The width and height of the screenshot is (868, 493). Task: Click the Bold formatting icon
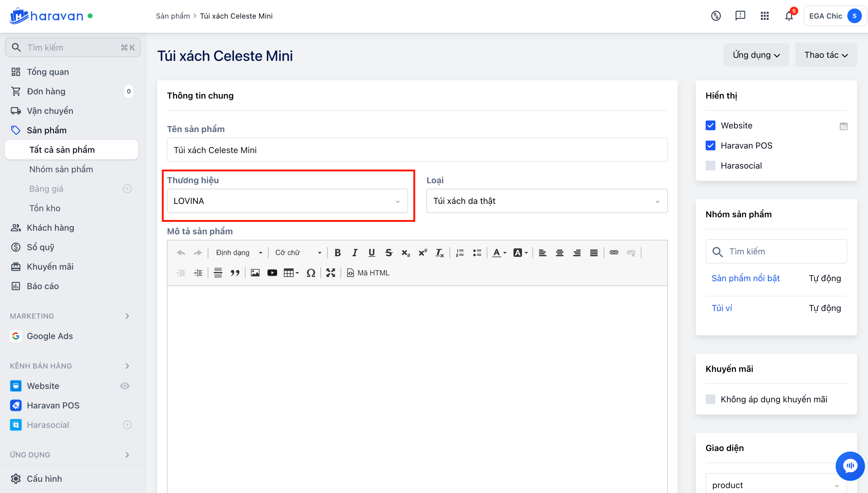point(337,253)
